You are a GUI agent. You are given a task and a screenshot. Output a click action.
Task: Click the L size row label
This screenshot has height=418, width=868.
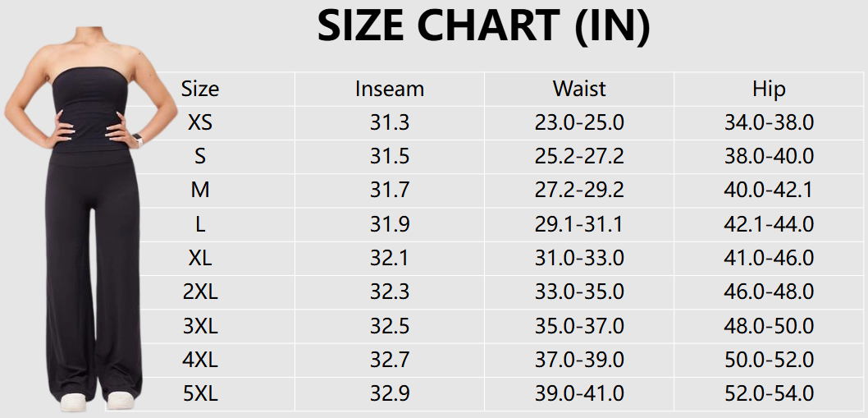click(200, 224)
